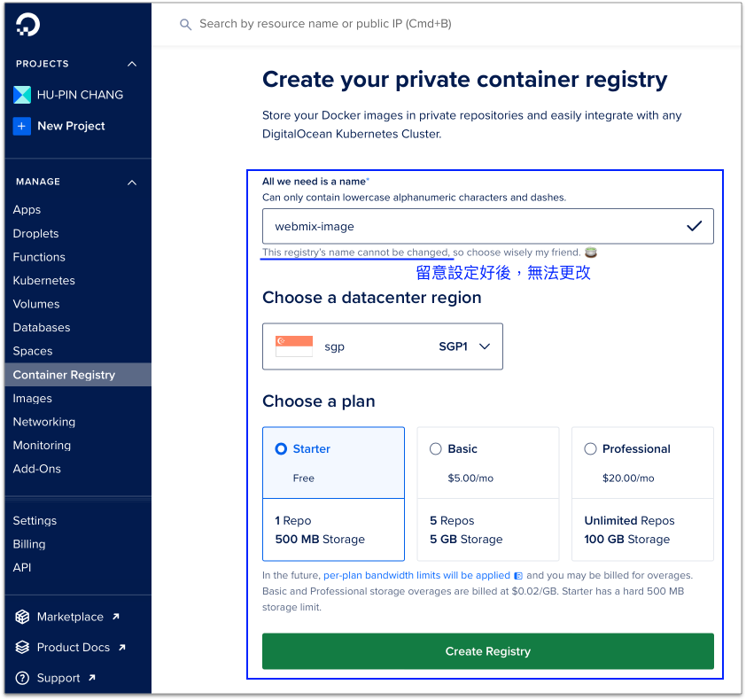Image resolution: width=746 pixels, height=700 pixels.
Task: Open Databases in the sidebar
Action: 42,327
